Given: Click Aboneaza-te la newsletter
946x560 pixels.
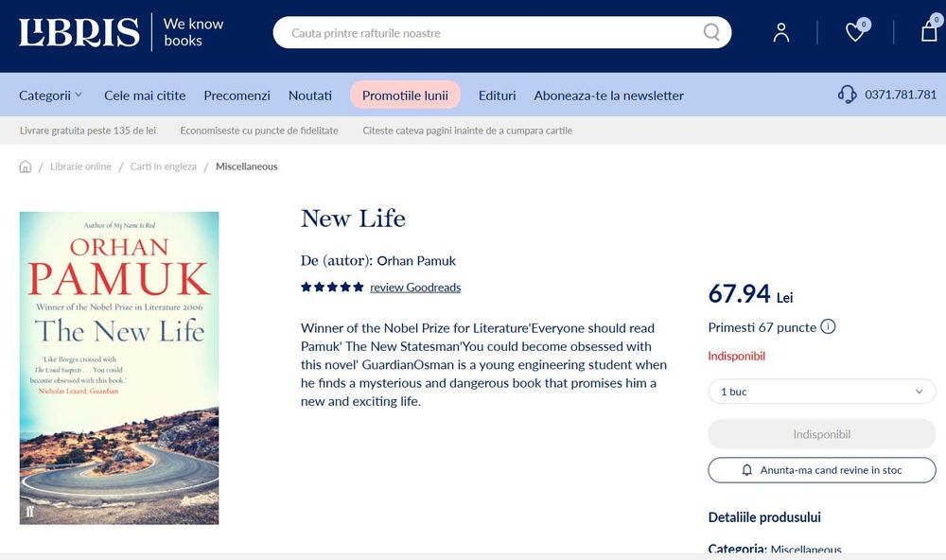Looking at the screenshot, I should (608, 96).
